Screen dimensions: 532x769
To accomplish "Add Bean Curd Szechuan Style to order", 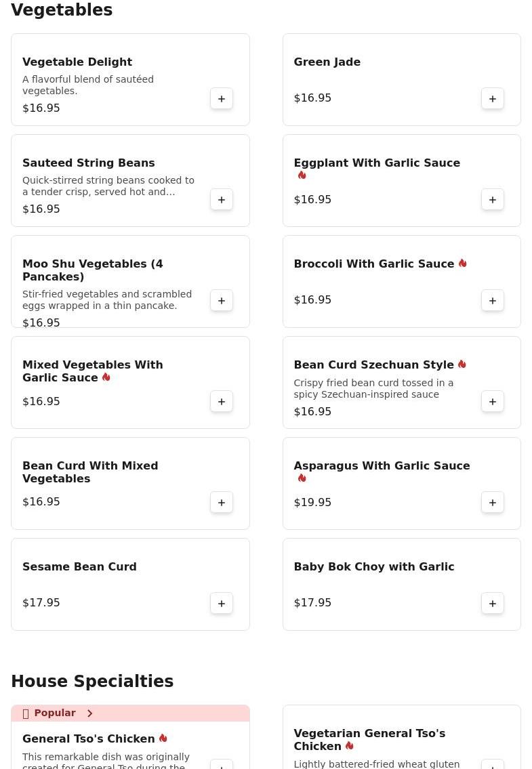I will click(493, 402).
